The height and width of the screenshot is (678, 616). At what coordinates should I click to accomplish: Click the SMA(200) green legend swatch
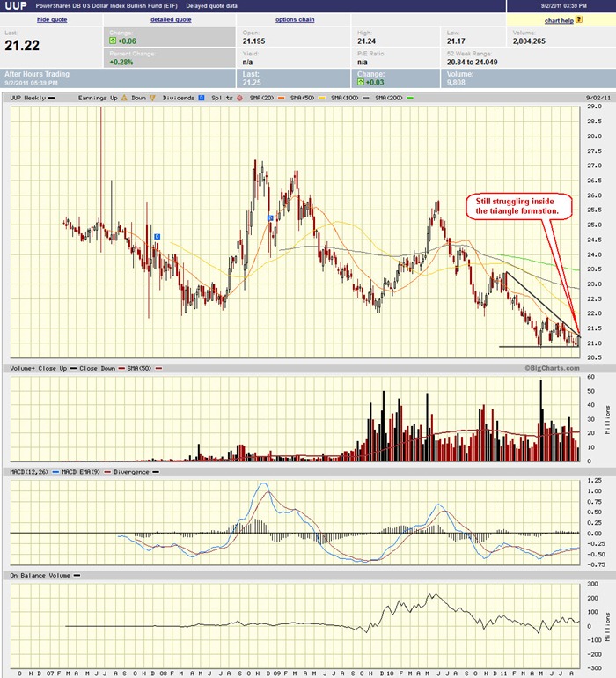coord(410,98)
